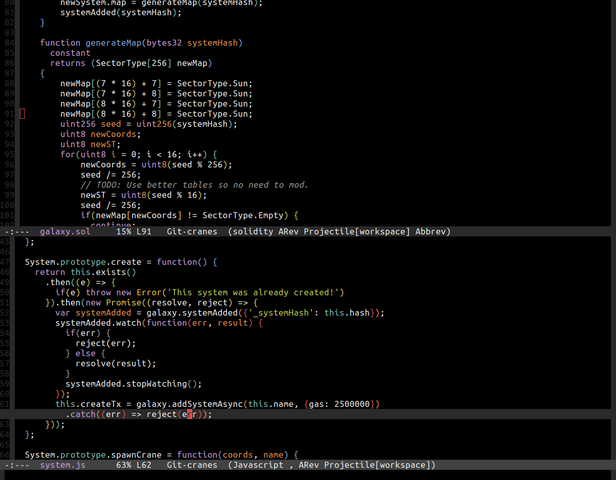This screenshot has height=480, width=616.
Task: Click the TODO comment about better tables
Action: (193, 185)
